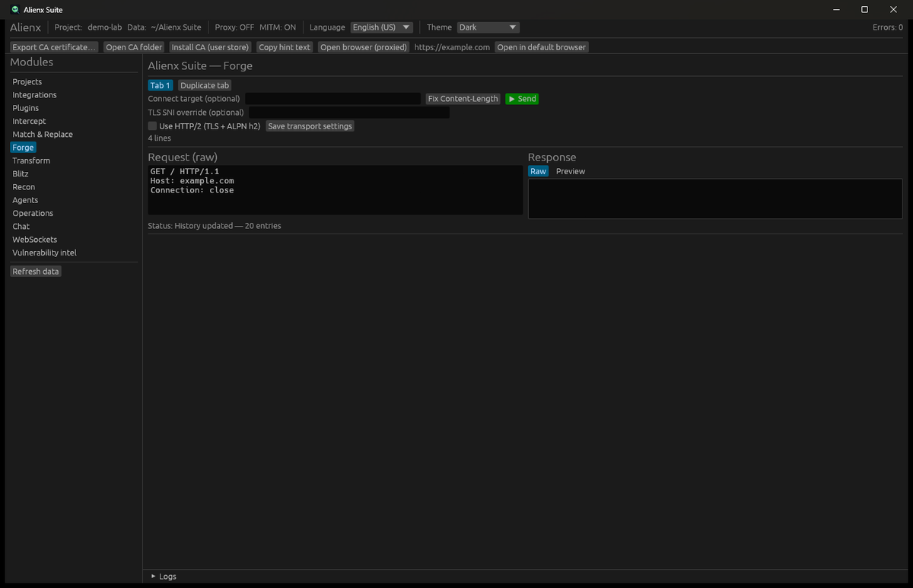Focus the TLS SNI override input field
The height and width of the screenshot is (588, 913).
click(349, 113)
